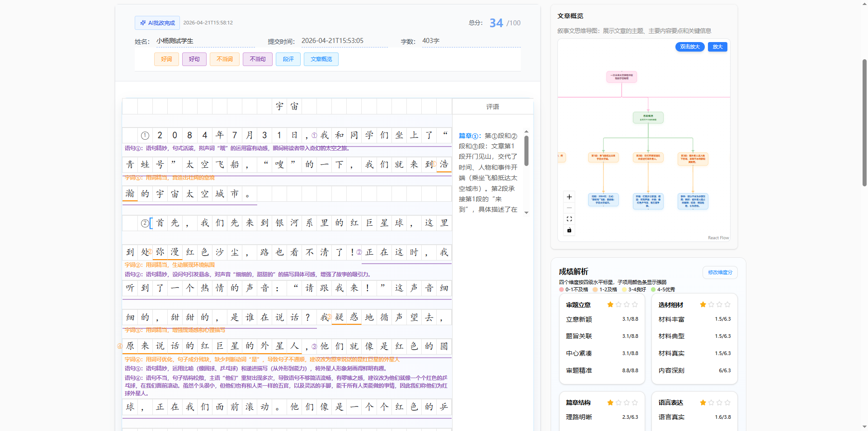The height and width of the screenshot is (431, 868).
Task: Click the 成绩解析 heading
Action: 573,271
